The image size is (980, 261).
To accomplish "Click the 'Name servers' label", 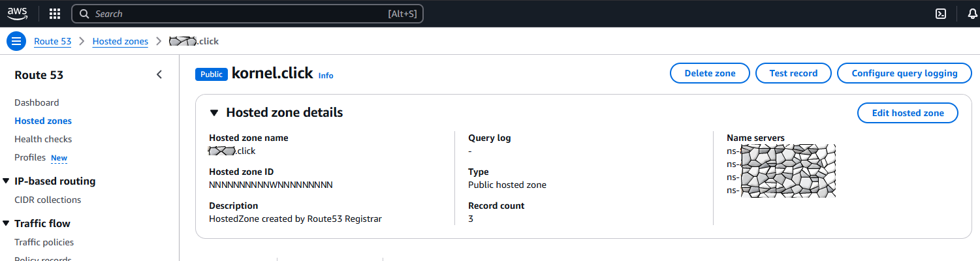I will coord(755,138).
